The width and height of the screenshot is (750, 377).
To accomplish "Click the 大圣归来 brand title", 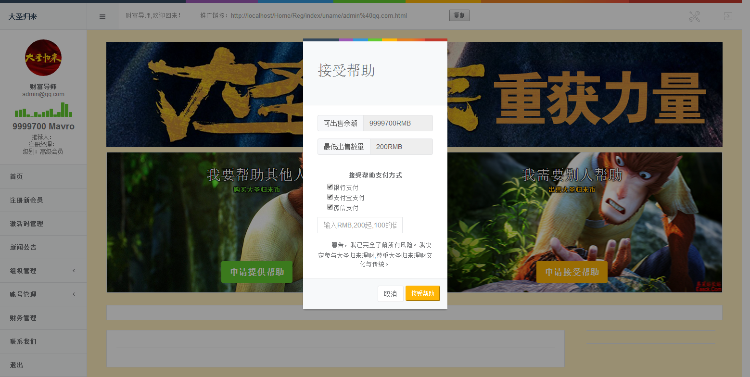I will coord(22,16).
